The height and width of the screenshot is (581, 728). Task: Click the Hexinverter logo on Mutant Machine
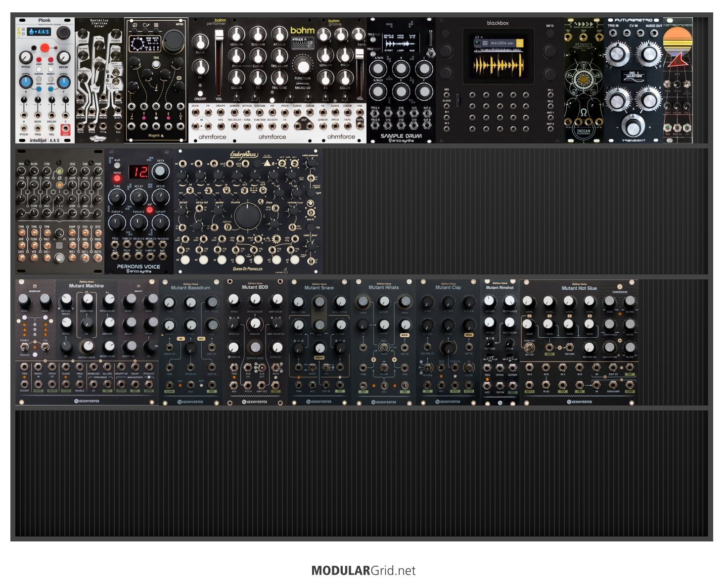click(87, 401)
